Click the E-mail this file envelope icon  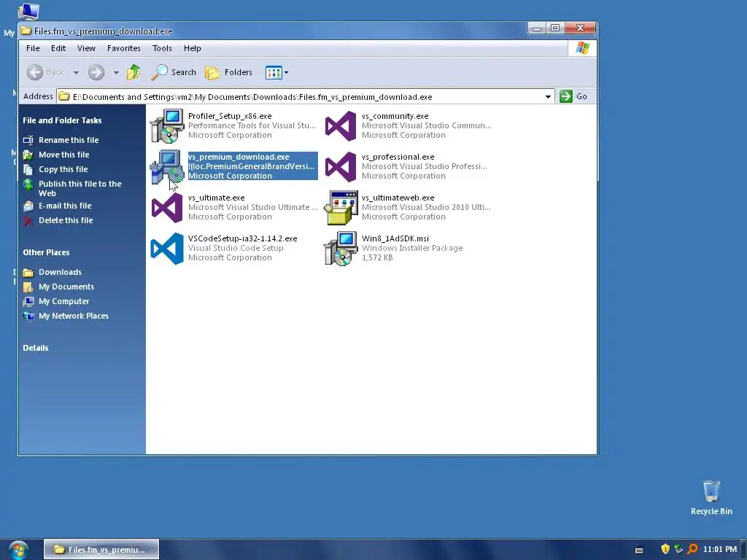[28, 206]
